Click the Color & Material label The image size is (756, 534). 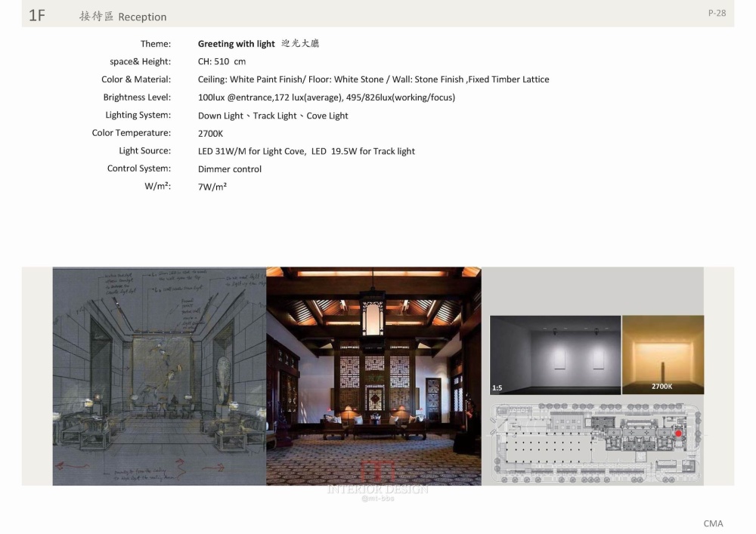tap(136, 79)
